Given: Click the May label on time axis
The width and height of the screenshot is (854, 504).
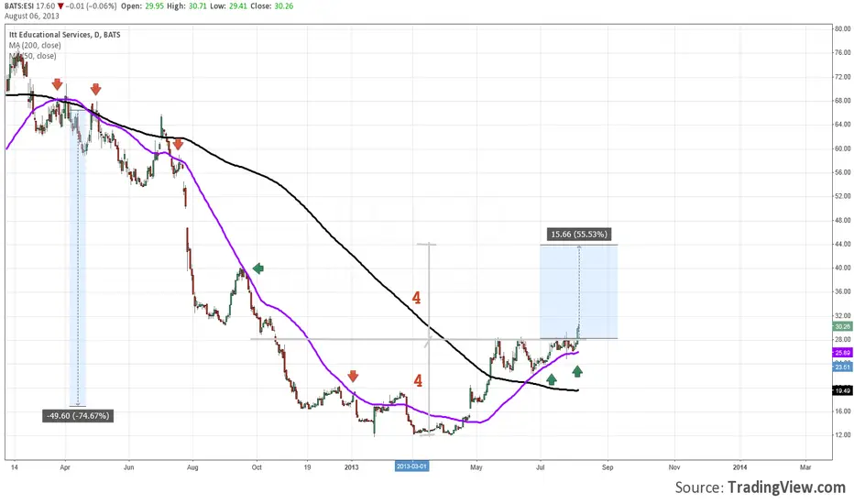Looking at the screenshot, I should 476,467.
